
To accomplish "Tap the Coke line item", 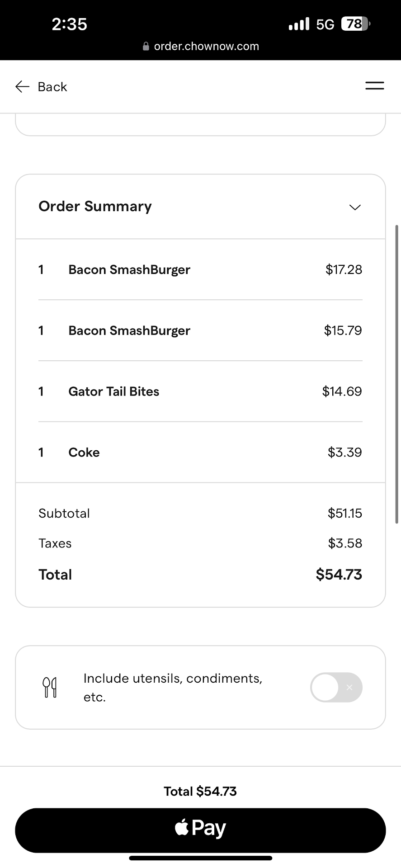I will pos(84,453).
